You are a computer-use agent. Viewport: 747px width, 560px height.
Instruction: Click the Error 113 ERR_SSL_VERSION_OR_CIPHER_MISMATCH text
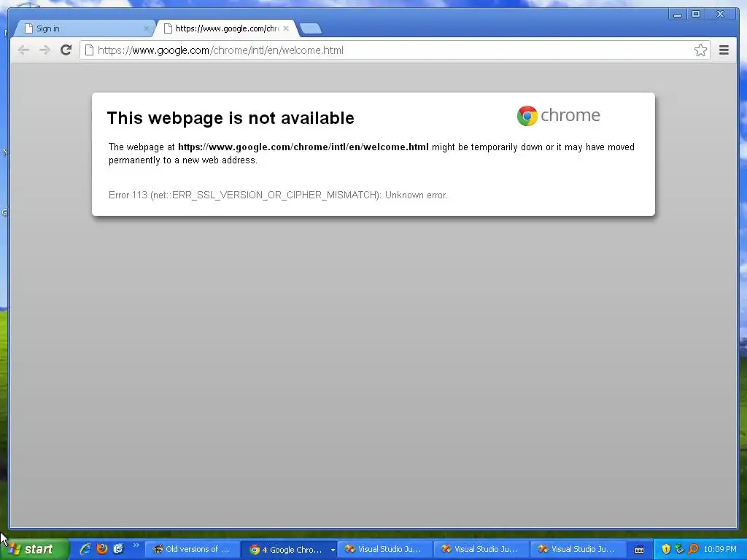278,195
